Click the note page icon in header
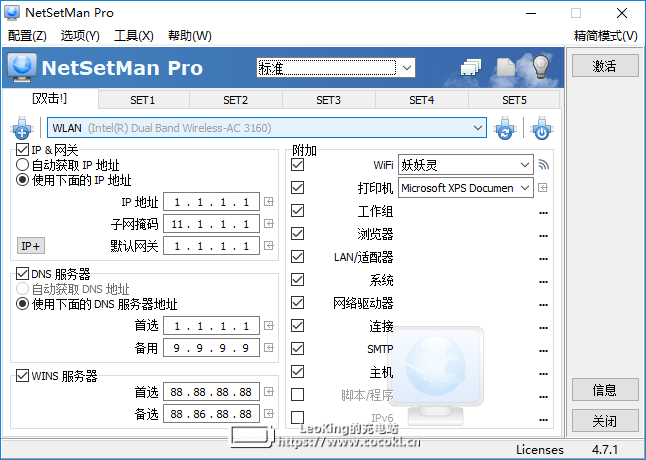Image resolution: width=646 pixels, height=460 pixels. [x=506, y=67]
